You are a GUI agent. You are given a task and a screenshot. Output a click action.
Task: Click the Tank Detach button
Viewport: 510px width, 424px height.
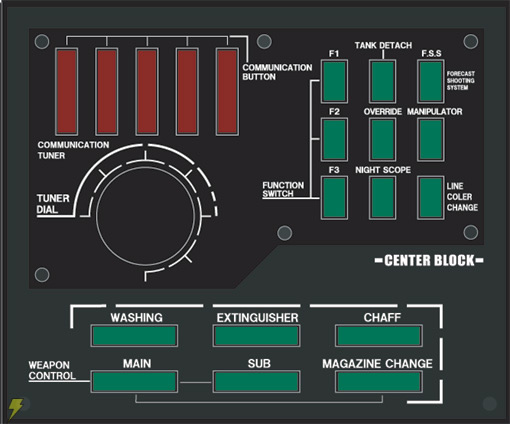tap(382, 81)
